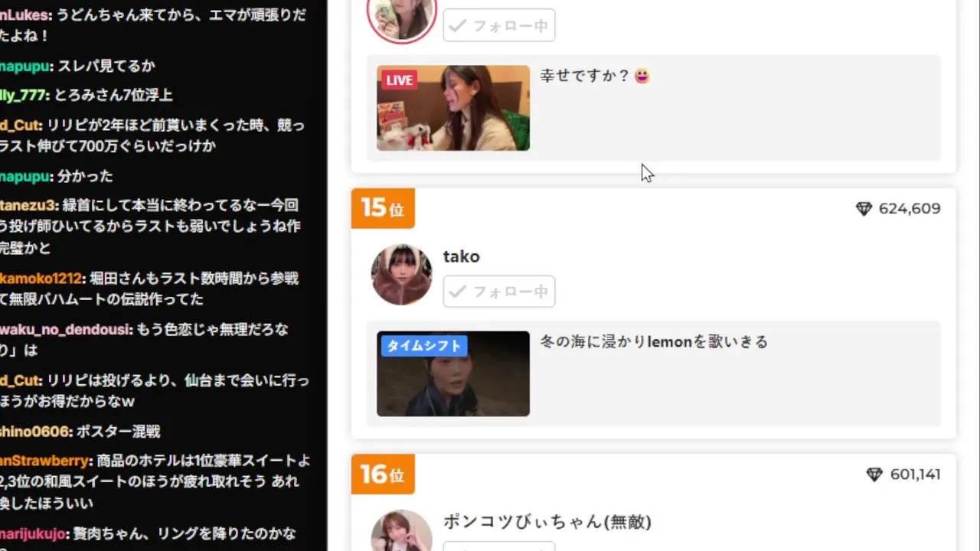Open the 幸せですか？ stream title
The height and width of the screenshot is (551, 980).
pos(595,76)
